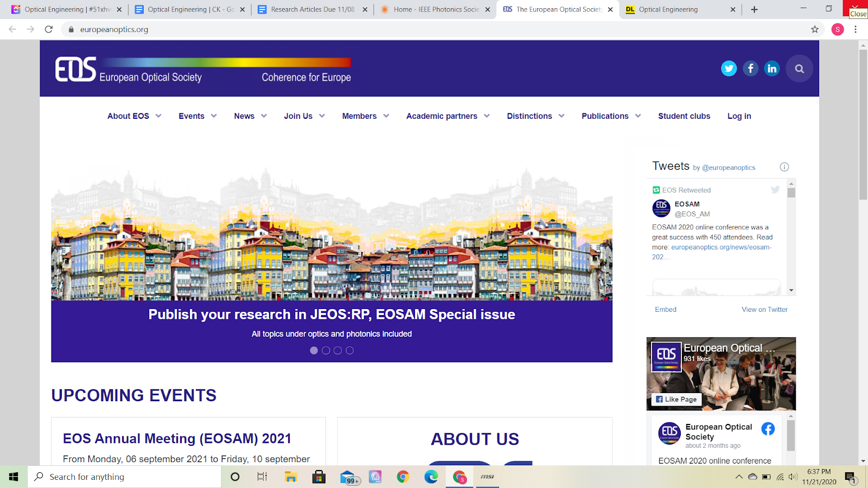The height and width of the screenshot is (488, 868).
Task: Close the IEEE Photonics Society tab
Action: (488, 9)
